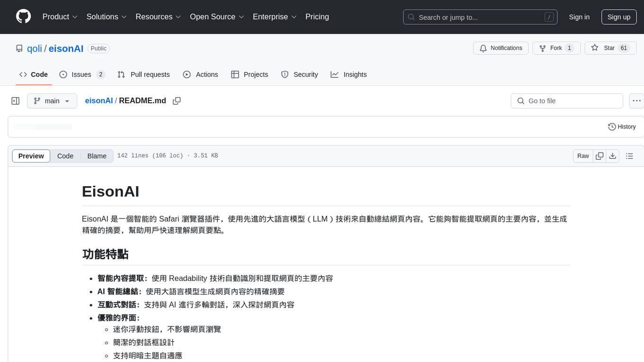
Task: Copy raw file contents
Action: pyautogui.click(x=599, y=156)
